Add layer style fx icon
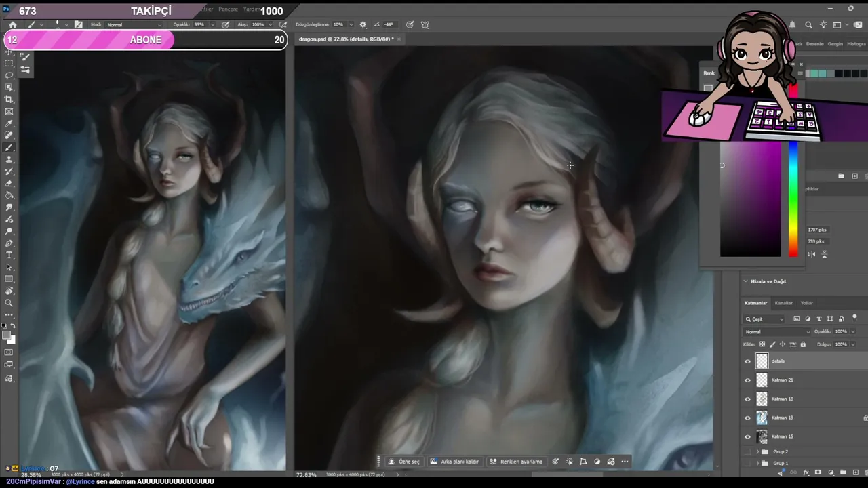Screen dimensions: 868x488 (806, 472)
